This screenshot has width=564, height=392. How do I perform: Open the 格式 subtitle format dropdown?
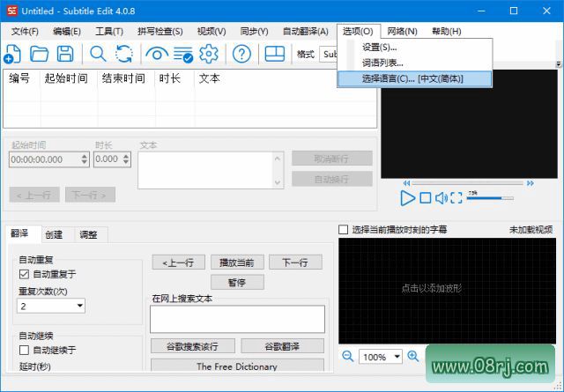click(329, 55)
